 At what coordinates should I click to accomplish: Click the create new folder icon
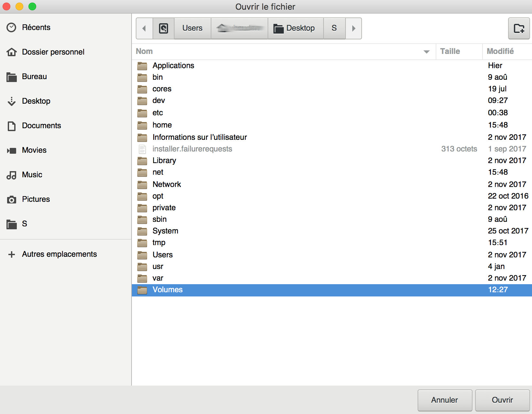(x=519, y=28)
